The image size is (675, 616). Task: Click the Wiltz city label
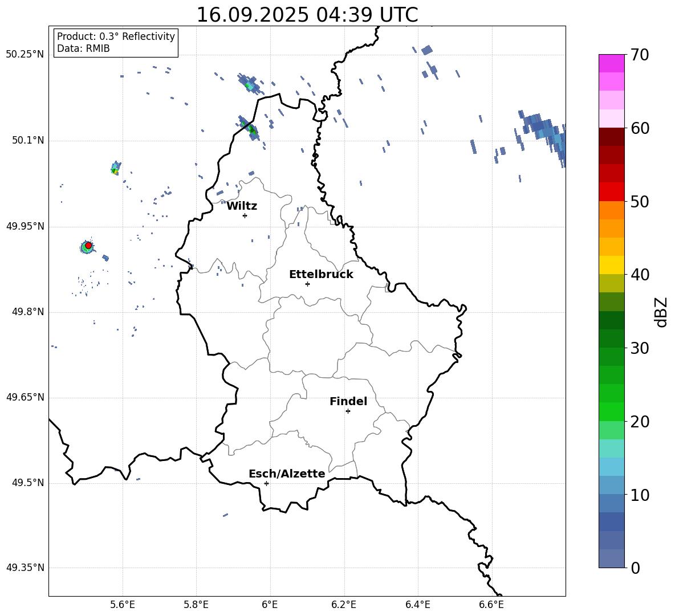pyautogui.click(x=242, y=206)
